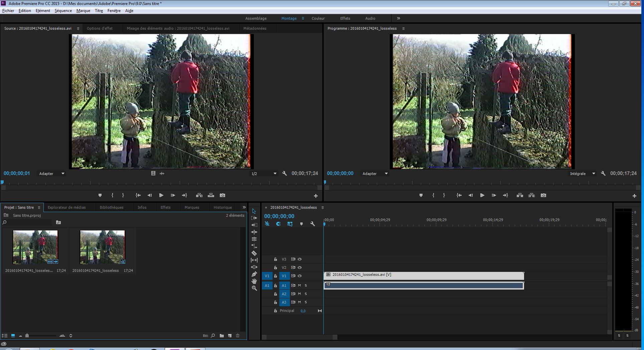The width and height of the screenshot is (644, 350).
Task: Open Source monitor settings wrench
Action: pyautogui.click(x=285, y=174)
